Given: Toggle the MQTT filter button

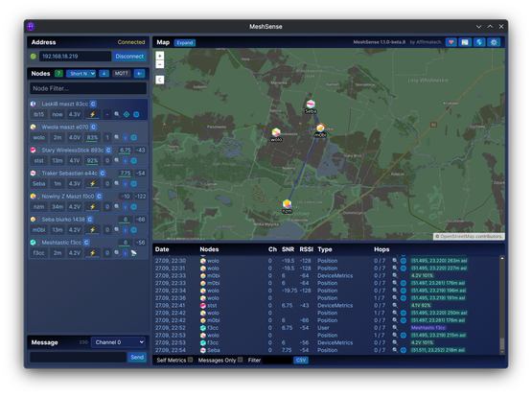Looking at the screenshot, I should pos(122,73).
